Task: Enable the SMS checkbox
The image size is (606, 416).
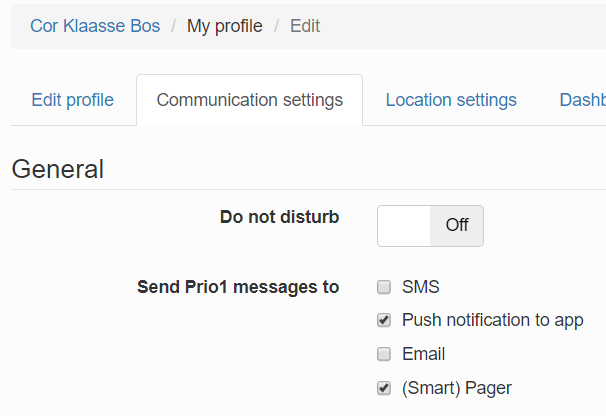Action: click(x=384, y=288)
